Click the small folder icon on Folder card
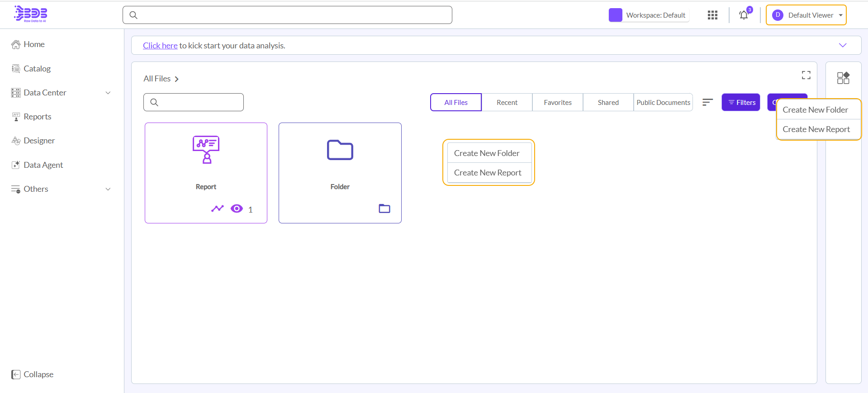This screenshot has width=868, height=393. [x=384, y=208]
